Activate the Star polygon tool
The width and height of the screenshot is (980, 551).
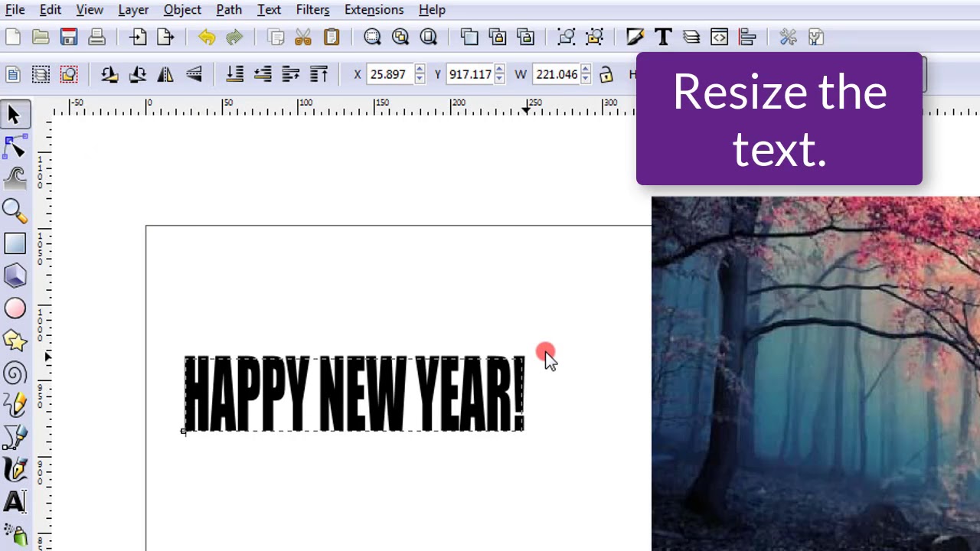point(15,341)
